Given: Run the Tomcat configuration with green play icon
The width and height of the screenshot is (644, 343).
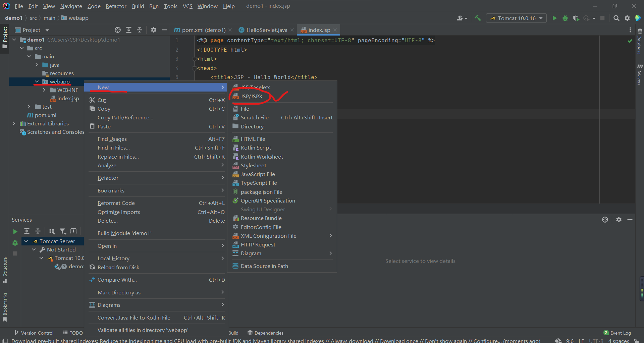Looking at the screenshot, I should [x=554, y=18].
